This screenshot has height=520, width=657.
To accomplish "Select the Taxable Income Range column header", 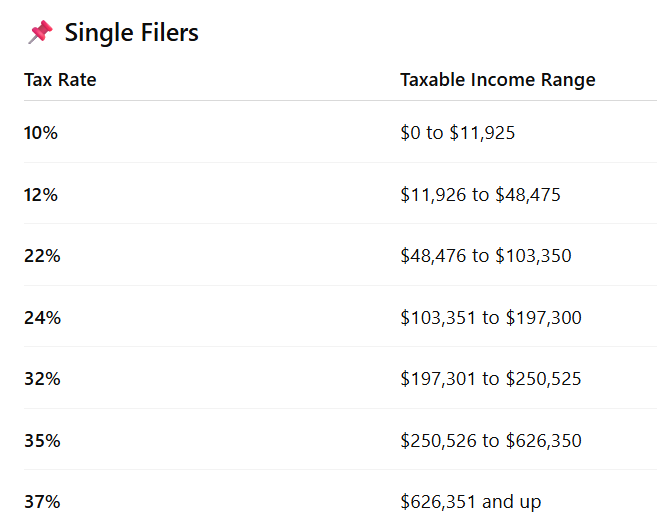I will pos(497,80).
